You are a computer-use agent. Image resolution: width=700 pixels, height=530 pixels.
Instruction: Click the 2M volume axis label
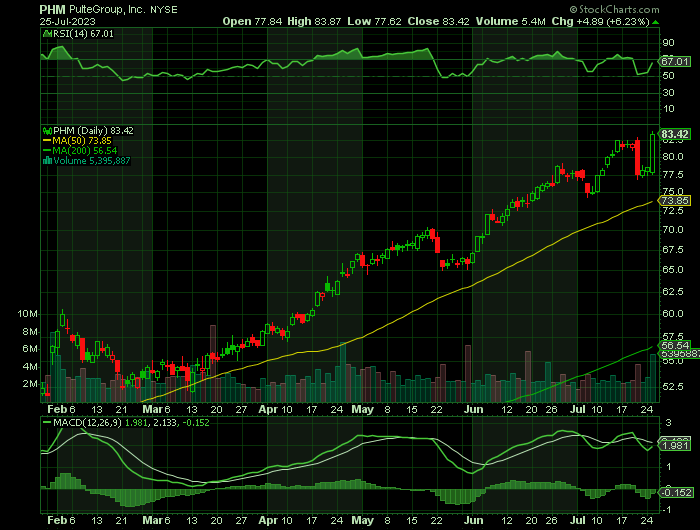click(x=30, y=384)
